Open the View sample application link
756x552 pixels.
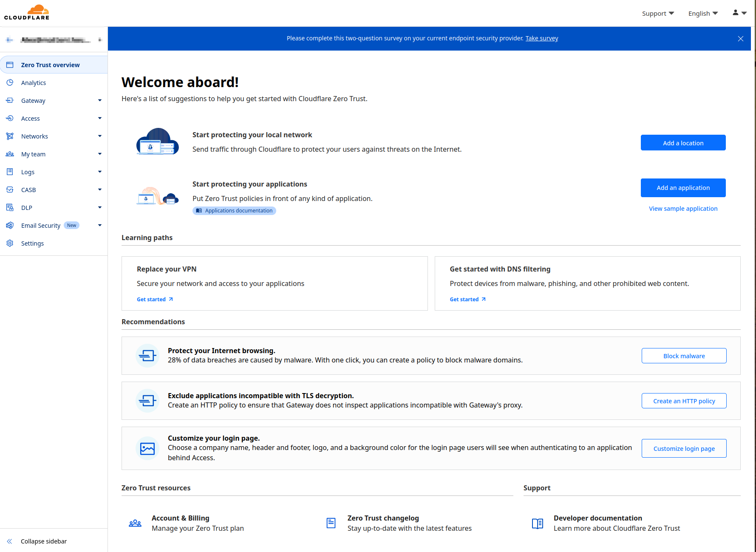pyautogui.click(x=683, y=209)
